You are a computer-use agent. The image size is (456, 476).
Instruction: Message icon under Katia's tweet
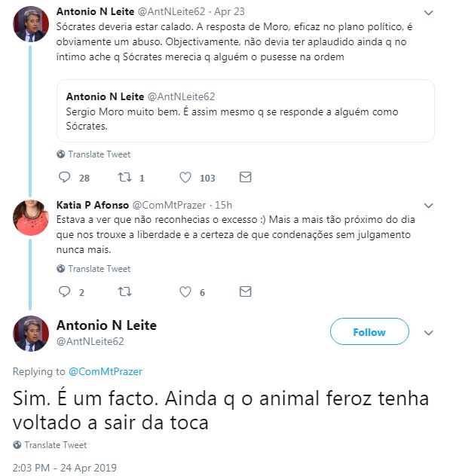245,292
